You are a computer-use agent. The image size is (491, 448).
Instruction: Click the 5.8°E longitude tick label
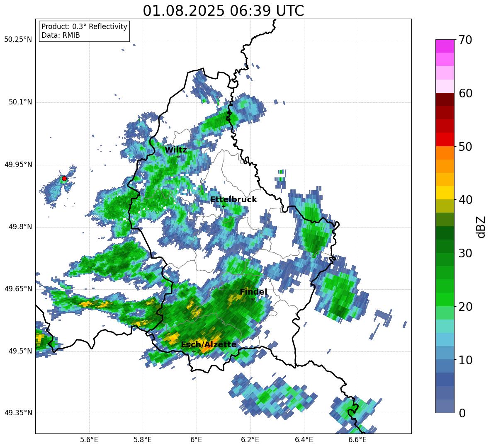(x=143, y=440)
